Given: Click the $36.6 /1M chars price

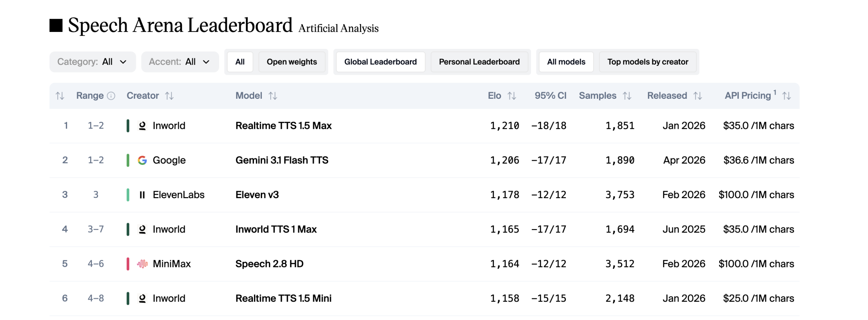Looking at the screenshot, I should pos(758,160).
